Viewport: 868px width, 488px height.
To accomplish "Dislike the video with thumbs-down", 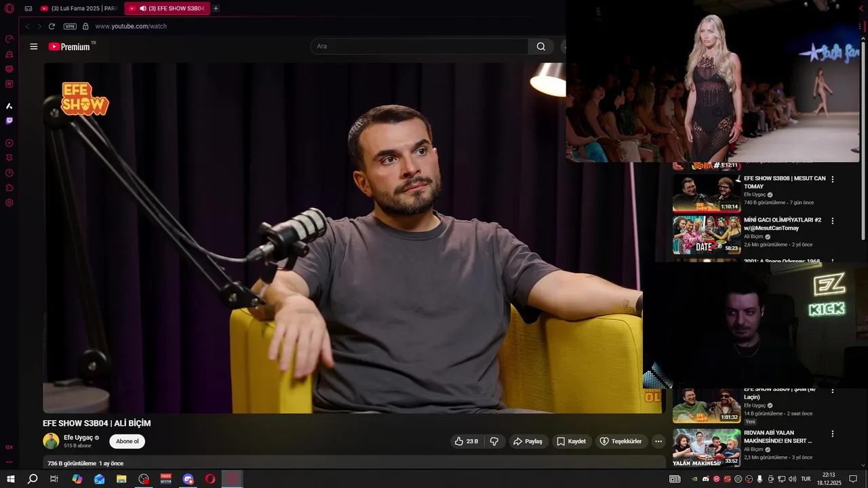I will tap(494, 441).
